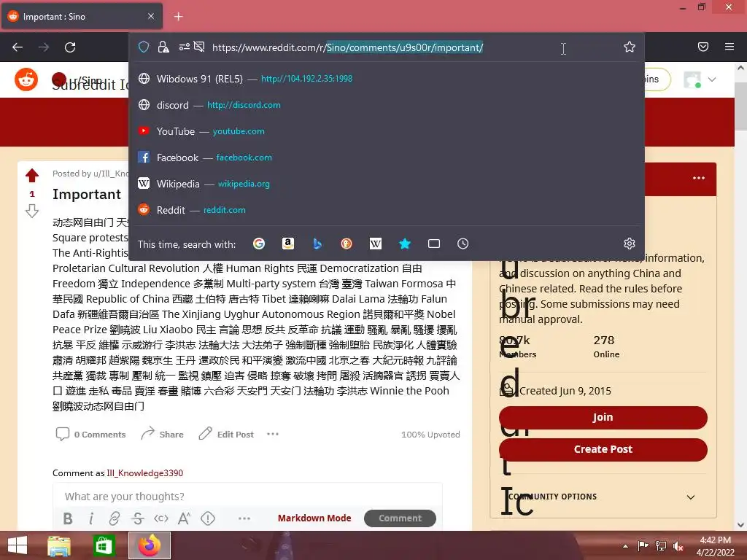This screenshot has width=747, height=560.
Task: Open user account dropdown chevron
Action: (712, 79)
